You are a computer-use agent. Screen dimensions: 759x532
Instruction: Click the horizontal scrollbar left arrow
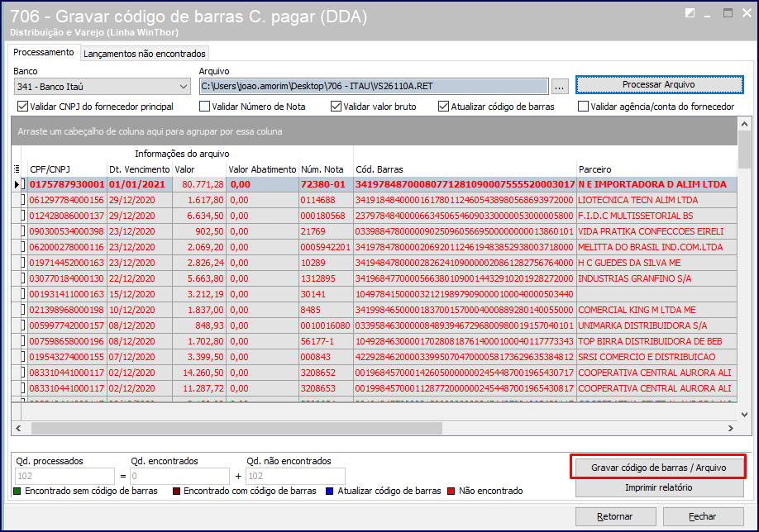pos(18,429)
